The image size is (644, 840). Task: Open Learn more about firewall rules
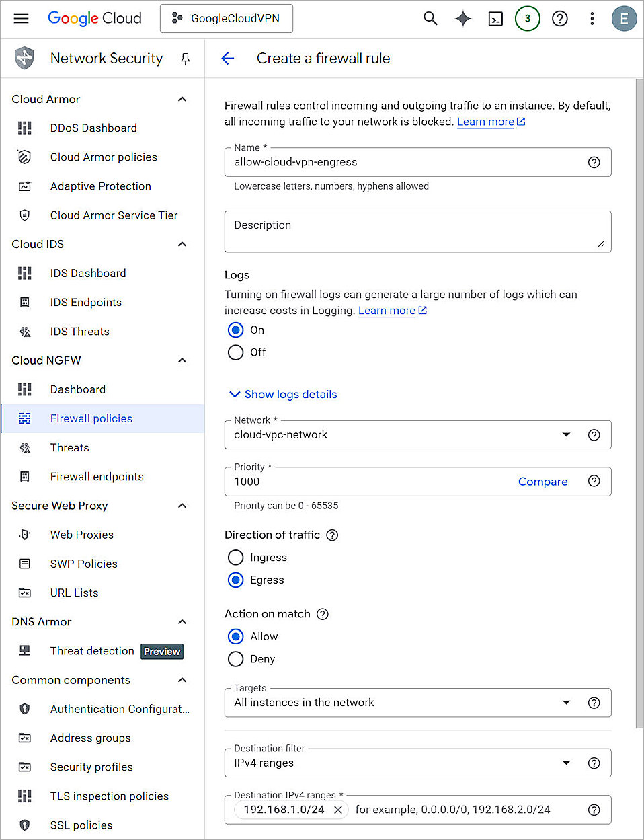[x=485, y=121]
